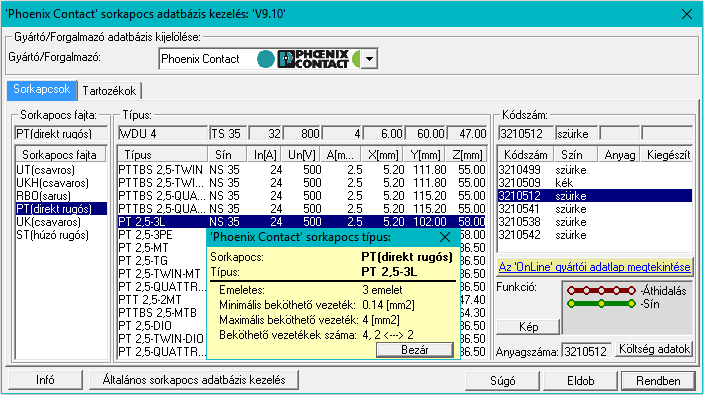Viewport: 704px width, 395px height.
Task: Click the Sorkapocs fajta column header
Action: (61, 154)
